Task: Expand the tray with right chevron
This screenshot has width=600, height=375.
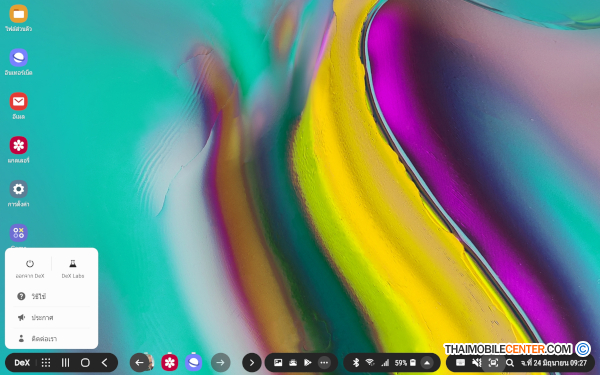Action: pos(252,363)
